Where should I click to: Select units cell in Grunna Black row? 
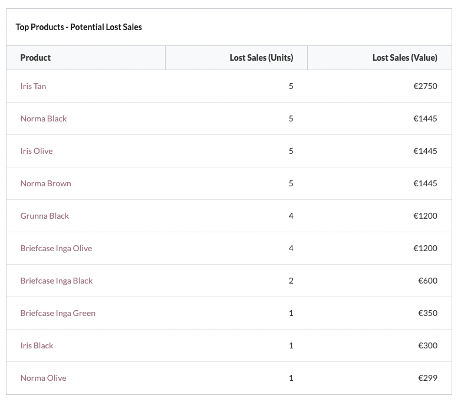pyautogui.click(x=291, y=216)
